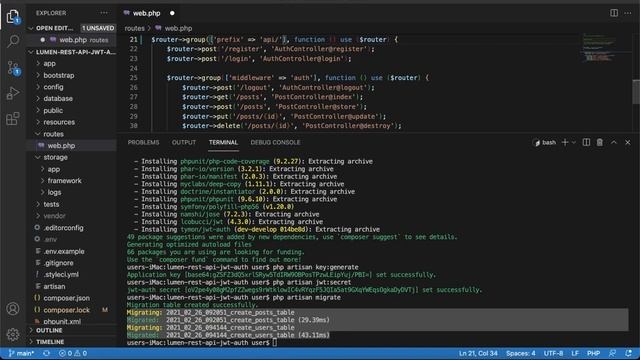Screen dimensions: 640x360
Task: Open the .editorconfig file
Action: coord(63,228)
